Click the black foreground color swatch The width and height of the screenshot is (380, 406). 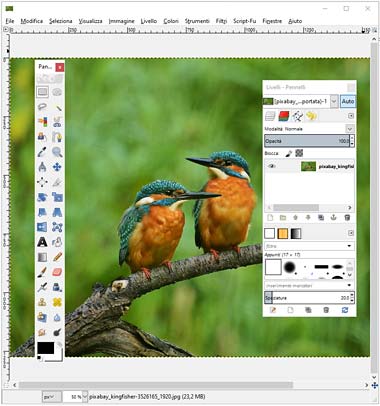pos(45,348)
